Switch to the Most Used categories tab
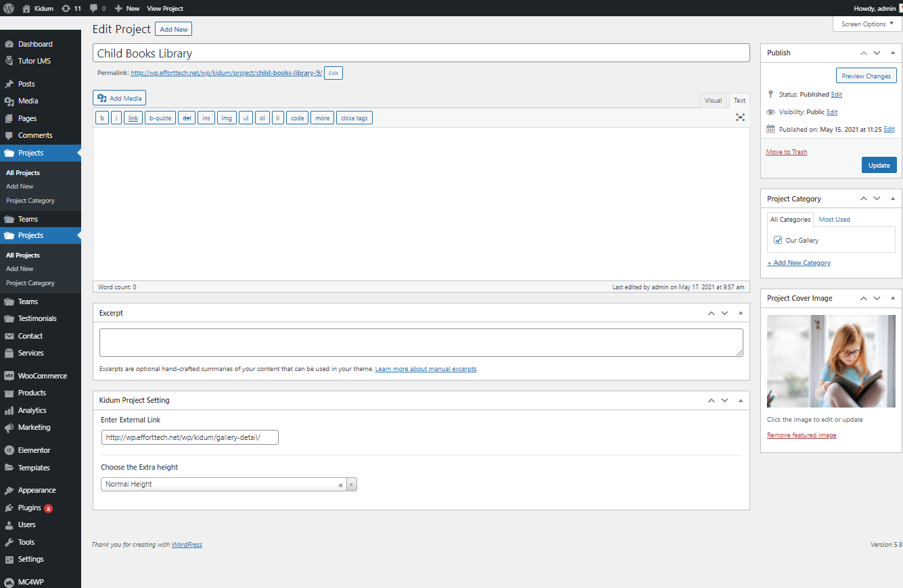Image resolution: width=903 pixels, height=588 pixels. [834, 220]
